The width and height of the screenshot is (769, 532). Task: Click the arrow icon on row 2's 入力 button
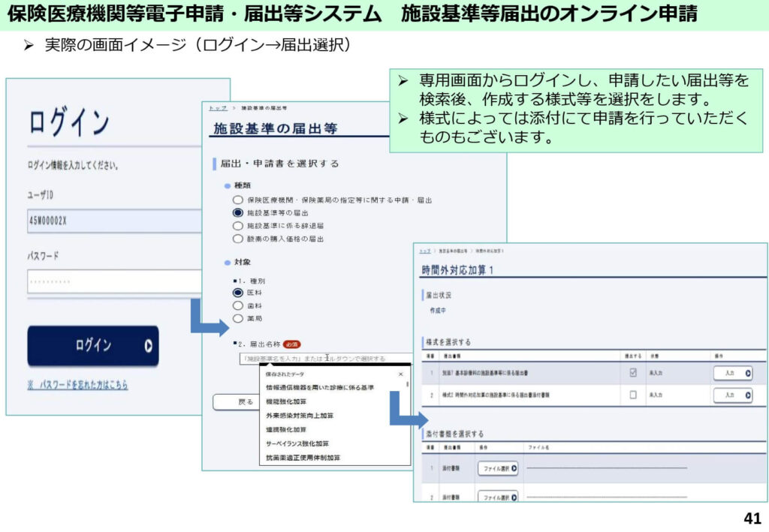748,395
